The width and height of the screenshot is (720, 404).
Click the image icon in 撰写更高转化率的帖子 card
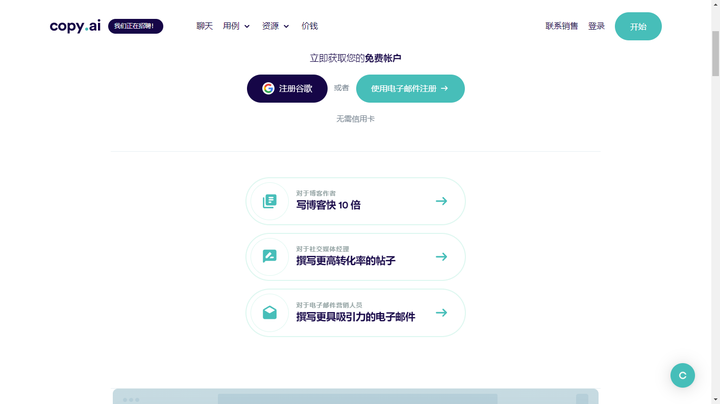270,257
